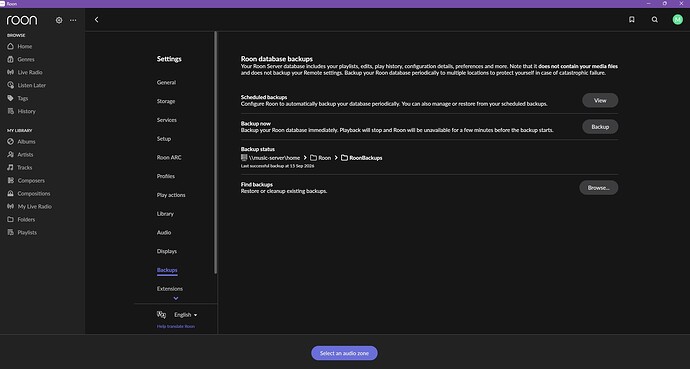Open the English language dropdown
The image size is (690, 369).
click(x=185, y=315)
